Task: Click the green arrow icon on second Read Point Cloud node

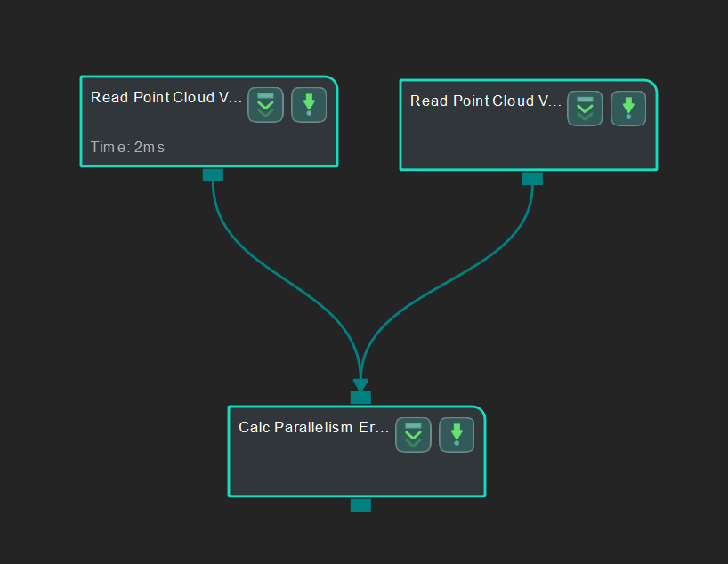Action: [x=628, y=108]
